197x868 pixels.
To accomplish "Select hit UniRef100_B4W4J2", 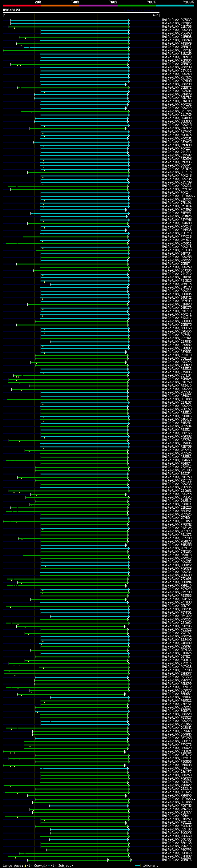I will [x=177, y=419].
